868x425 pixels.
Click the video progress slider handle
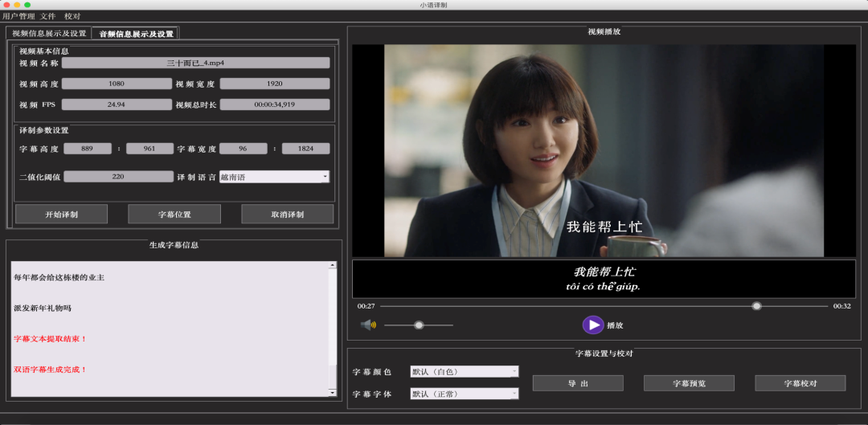pos(757,306)
